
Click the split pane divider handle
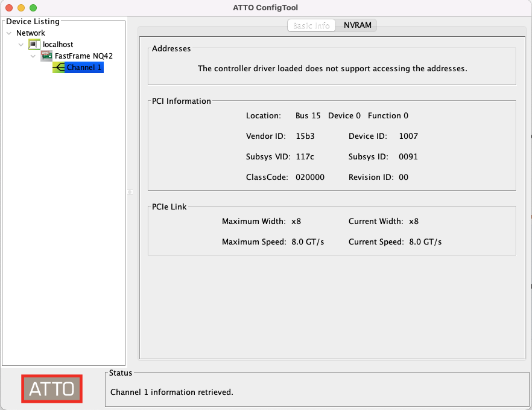tap(130, 192)
